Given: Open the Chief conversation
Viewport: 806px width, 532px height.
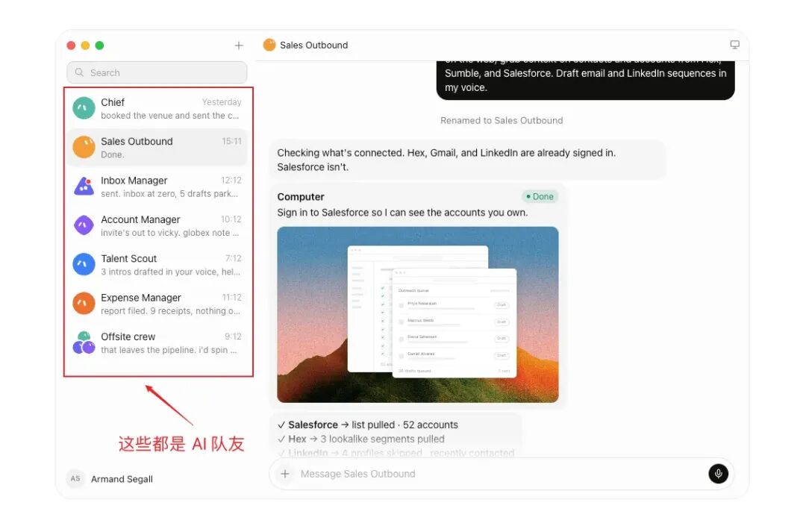Looking at the screenshot, I should (x=157, y=108).
